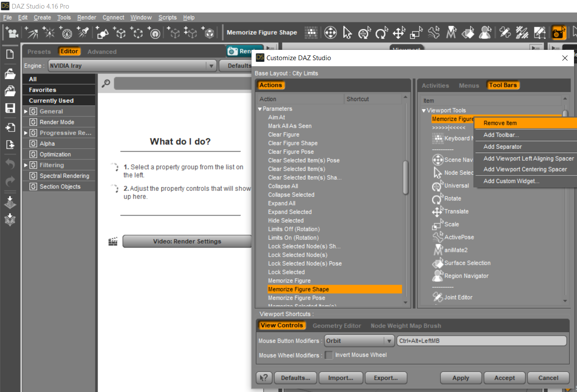Switch to the Node Weight Map Brush tab

click(x=406, y=326)
